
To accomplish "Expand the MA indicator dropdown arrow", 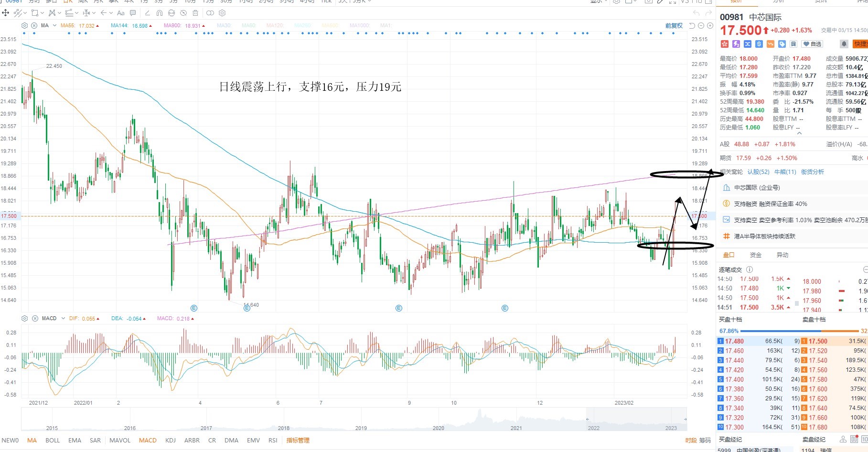I will (54, 25).
